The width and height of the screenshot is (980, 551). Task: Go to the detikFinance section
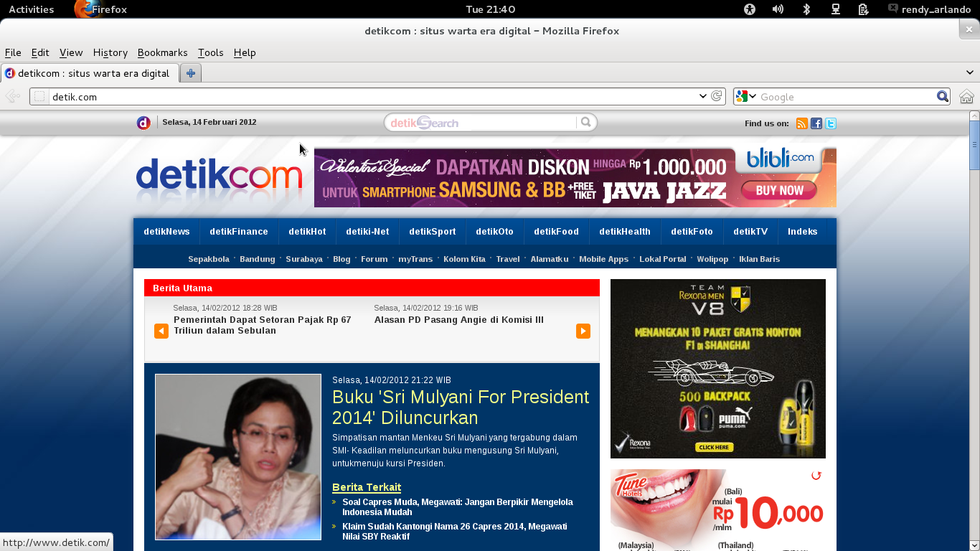tap(239, 232)
